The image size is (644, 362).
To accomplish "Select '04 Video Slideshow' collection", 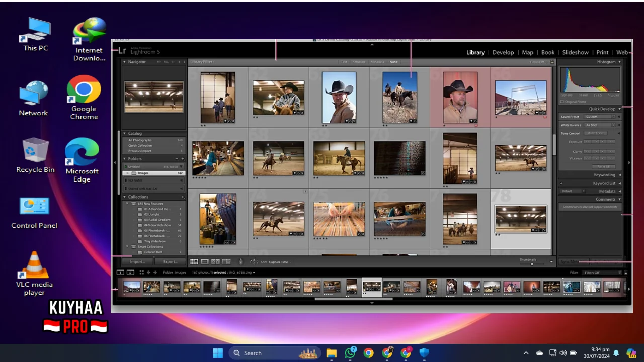I will (158, 225).
